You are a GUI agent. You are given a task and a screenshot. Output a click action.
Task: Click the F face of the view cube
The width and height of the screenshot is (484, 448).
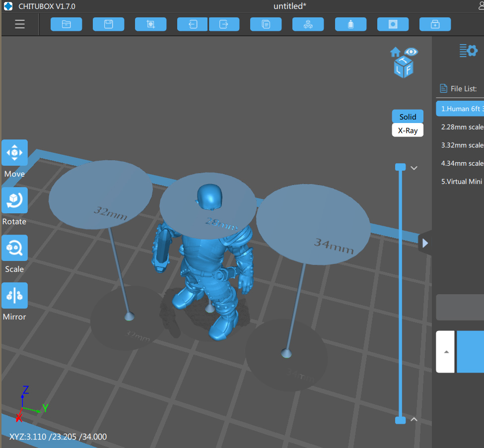click(x=409, y=70)
